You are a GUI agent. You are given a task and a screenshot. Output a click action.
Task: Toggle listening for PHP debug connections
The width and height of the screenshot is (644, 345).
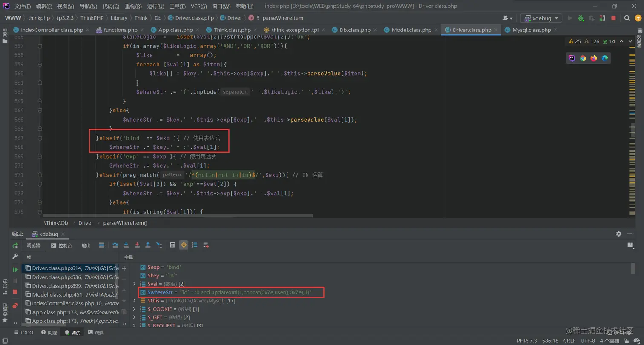click(x=602, y=18)
